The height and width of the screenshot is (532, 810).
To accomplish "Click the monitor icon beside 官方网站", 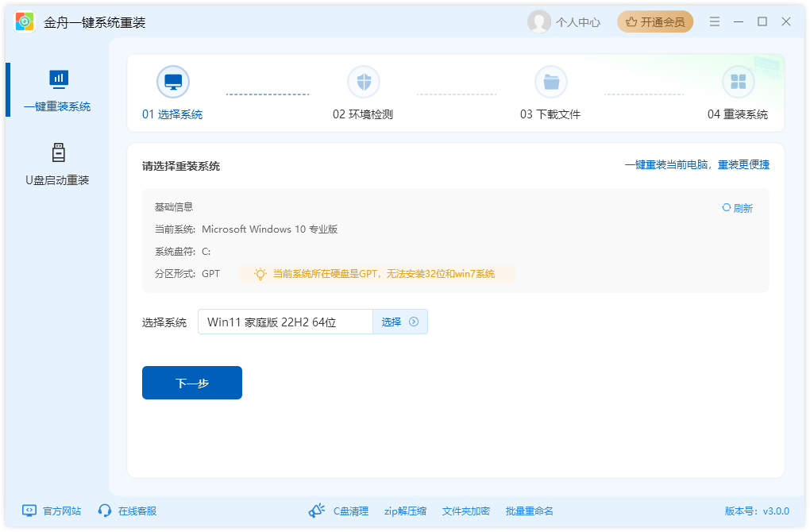I will tap(29, 511).
